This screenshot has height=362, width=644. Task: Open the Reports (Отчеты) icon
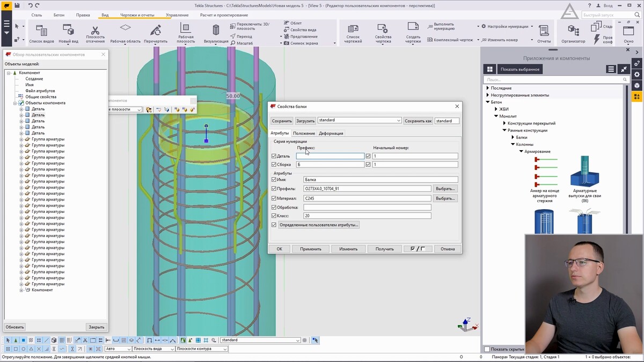click(544, 31)
